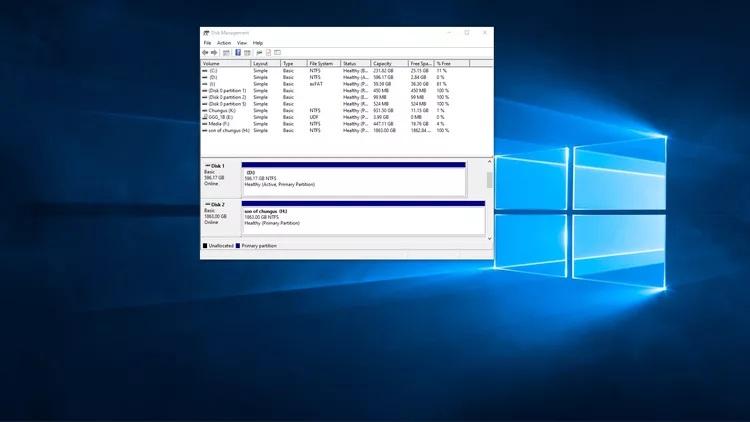
Task: Click the File System column header
Action: click(323, 63)
